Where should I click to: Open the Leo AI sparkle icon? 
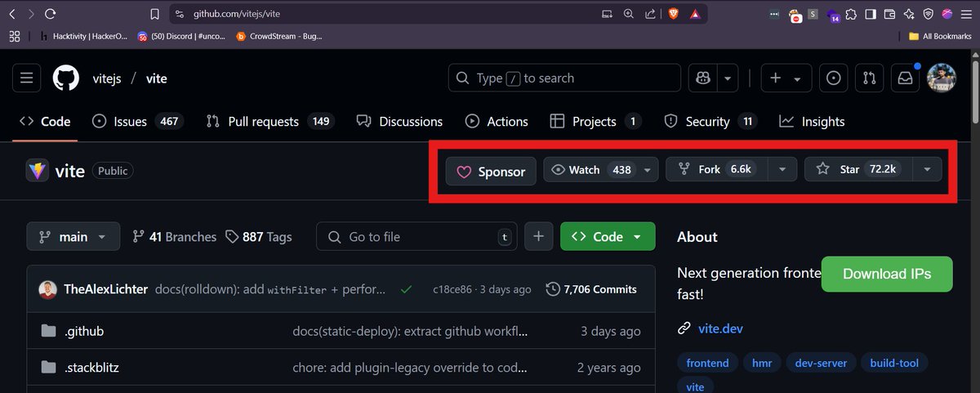pos(909,14)
